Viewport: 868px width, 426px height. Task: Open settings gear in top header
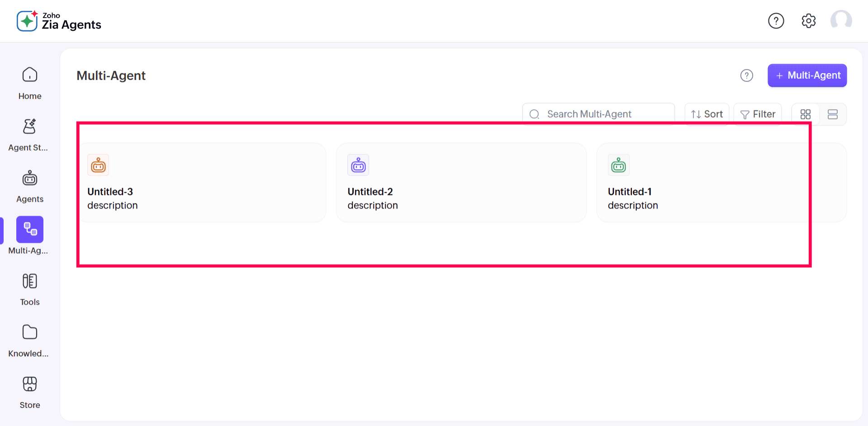click(x=808, y=21)
